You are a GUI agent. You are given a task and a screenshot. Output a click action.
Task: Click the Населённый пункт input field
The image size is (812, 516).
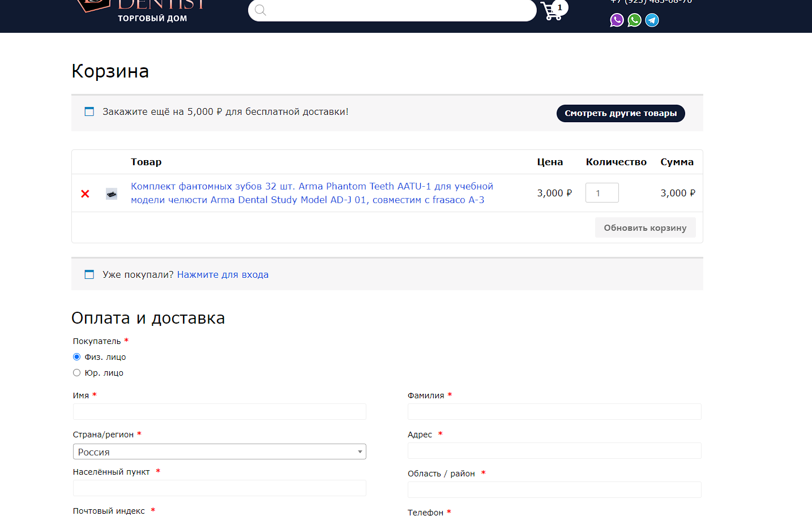[220, 488]
